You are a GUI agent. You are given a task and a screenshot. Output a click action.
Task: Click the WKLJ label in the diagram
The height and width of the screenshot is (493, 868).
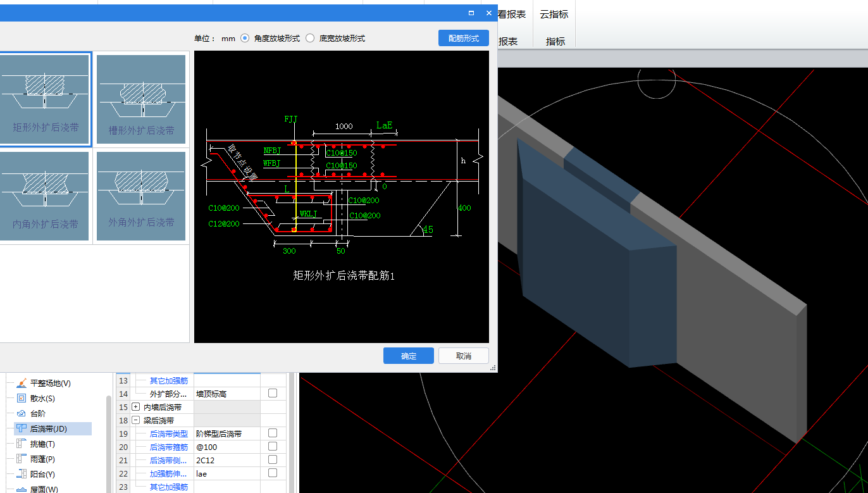pos(309,214)
